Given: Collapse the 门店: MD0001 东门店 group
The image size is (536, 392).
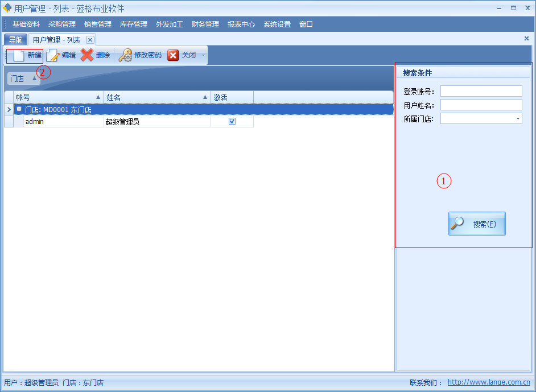Looking at the screenshot, I should click(19, 110).
